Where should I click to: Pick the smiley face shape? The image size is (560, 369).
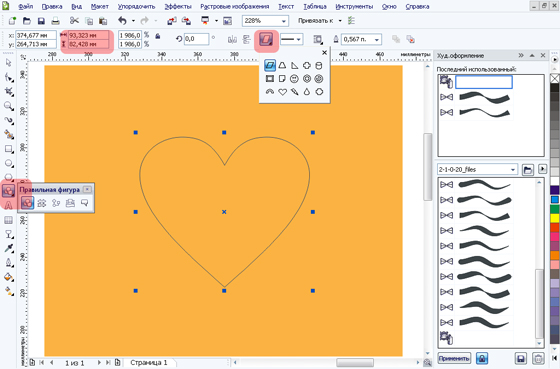click(x=294, y=79)
